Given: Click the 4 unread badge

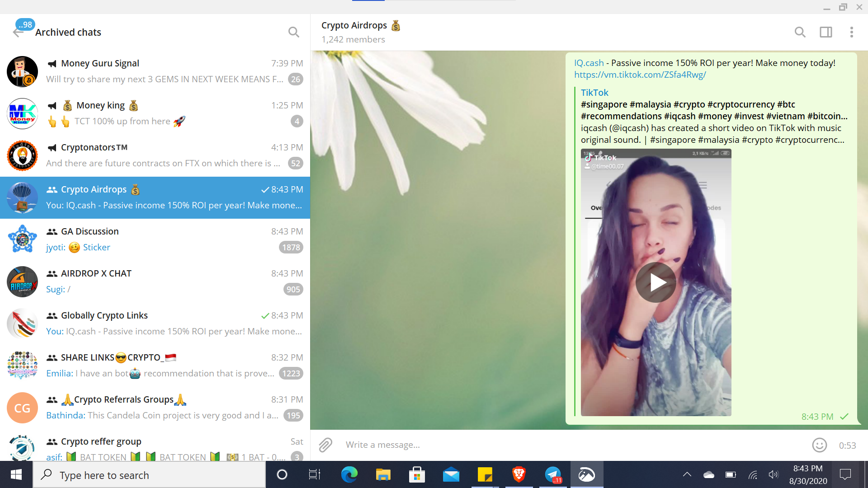Looking at the screenshot, I should (297, 121).
